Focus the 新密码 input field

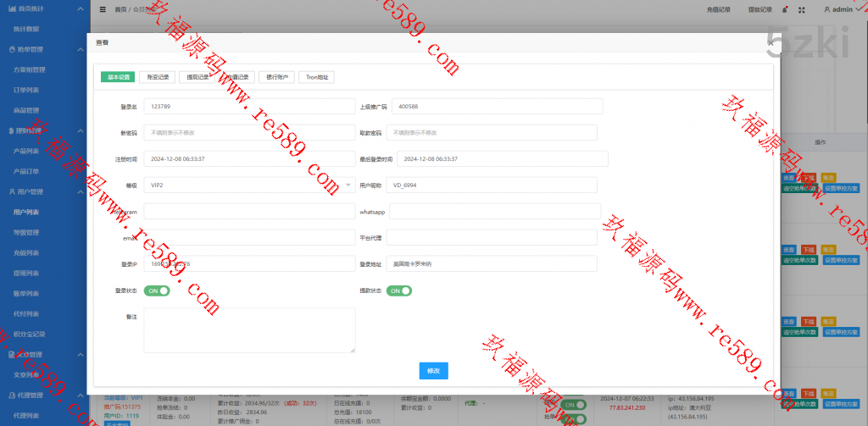click(249, 133)
